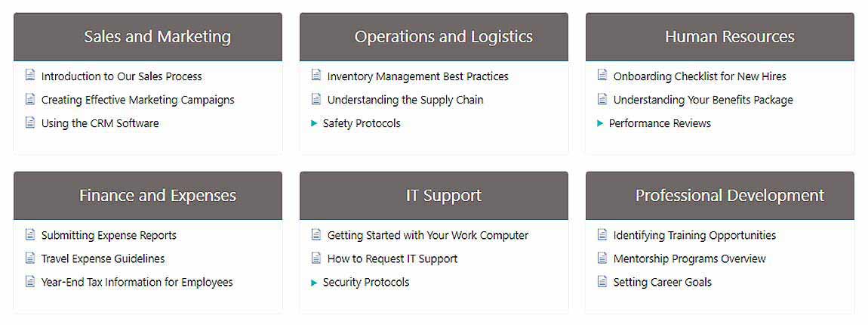The width and height of the screenshot is (868, 325).
Task: Expand the Security Protocols arrow
Action: click(314, 283)
